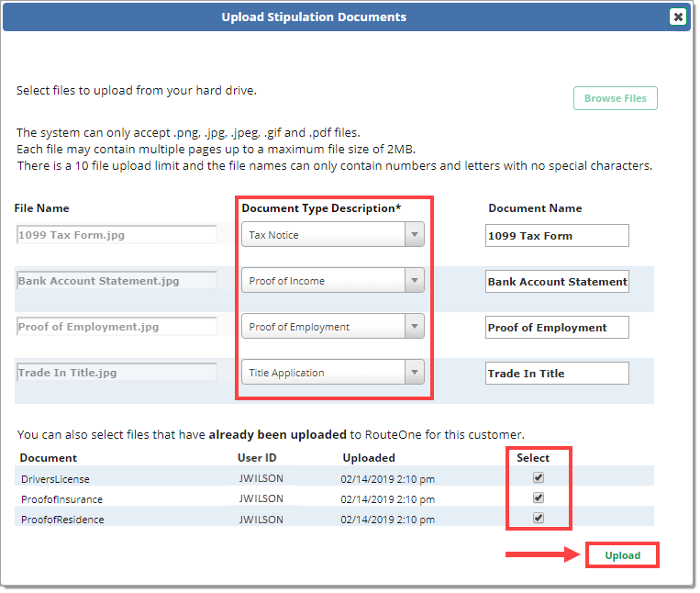Edit the Bank Account Statement document name
The height and width of the screenshot is (593, 700).
(x=557, y=282)
